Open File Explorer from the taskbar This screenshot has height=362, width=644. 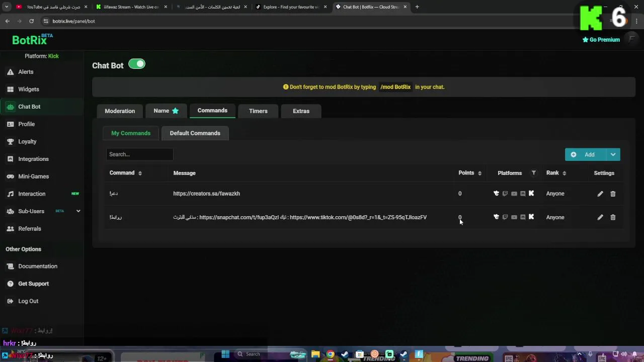pyautogui.click(x=315, y=354)
